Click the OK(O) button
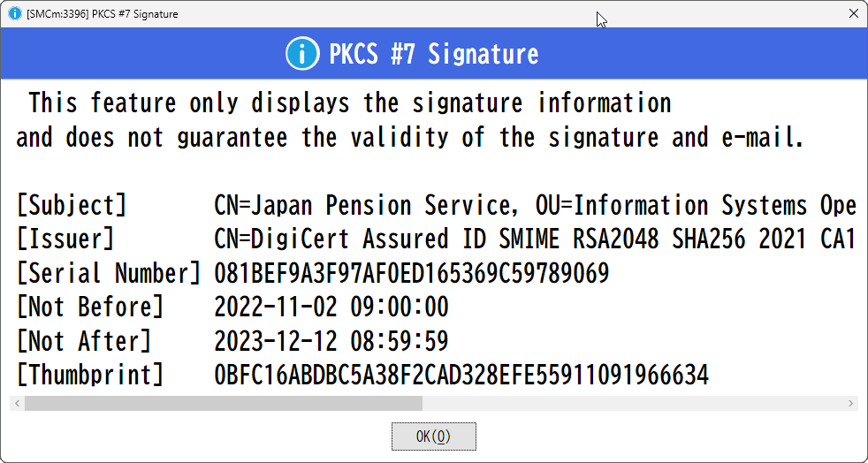Image resolution: width=868 pixels, height=463 pixels. coord(433,436)
